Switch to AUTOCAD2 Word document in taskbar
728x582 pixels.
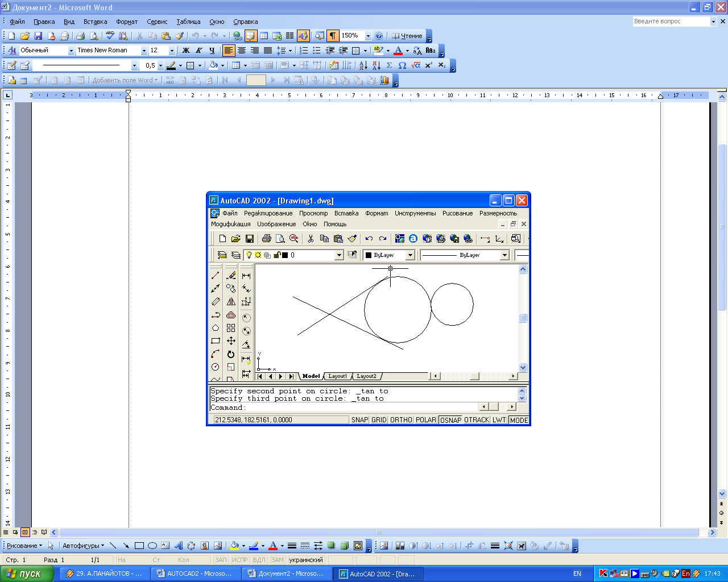pos(195,573)
